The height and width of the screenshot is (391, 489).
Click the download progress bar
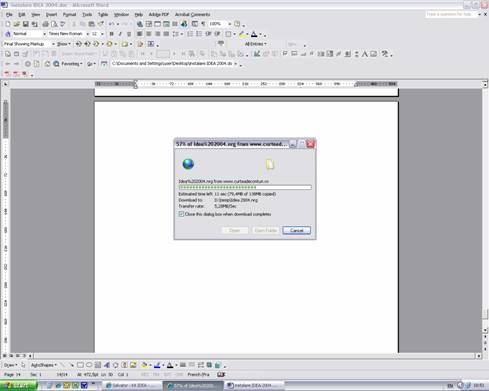(245, 188)
